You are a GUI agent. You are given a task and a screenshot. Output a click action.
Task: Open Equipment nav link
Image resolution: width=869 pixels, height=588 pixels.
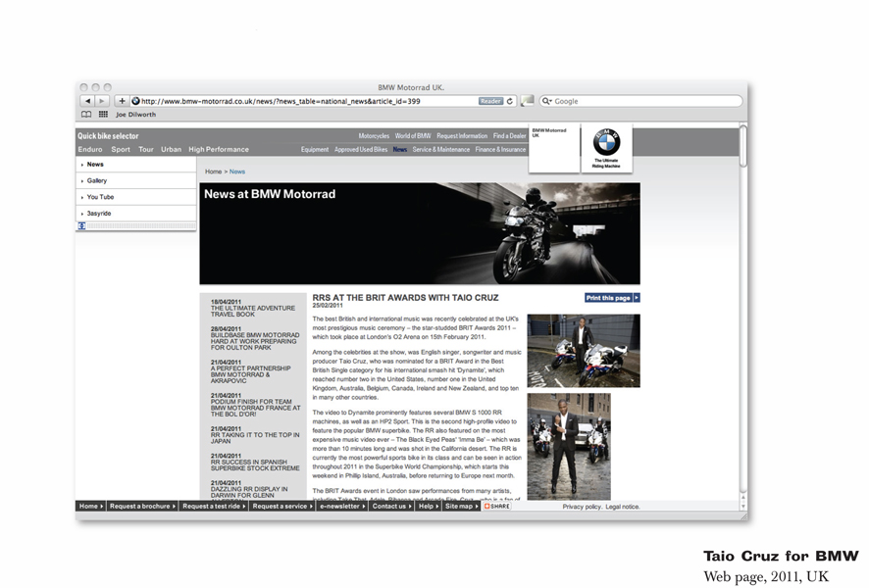pos(315,150)
